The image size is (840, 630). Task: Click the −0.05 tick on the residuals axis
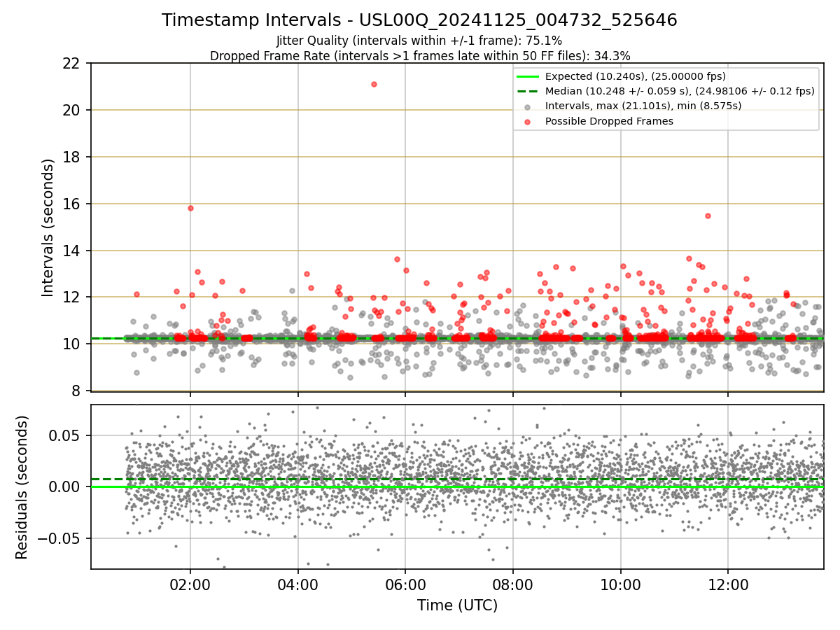pyautogui.click(x=59, y=538)
